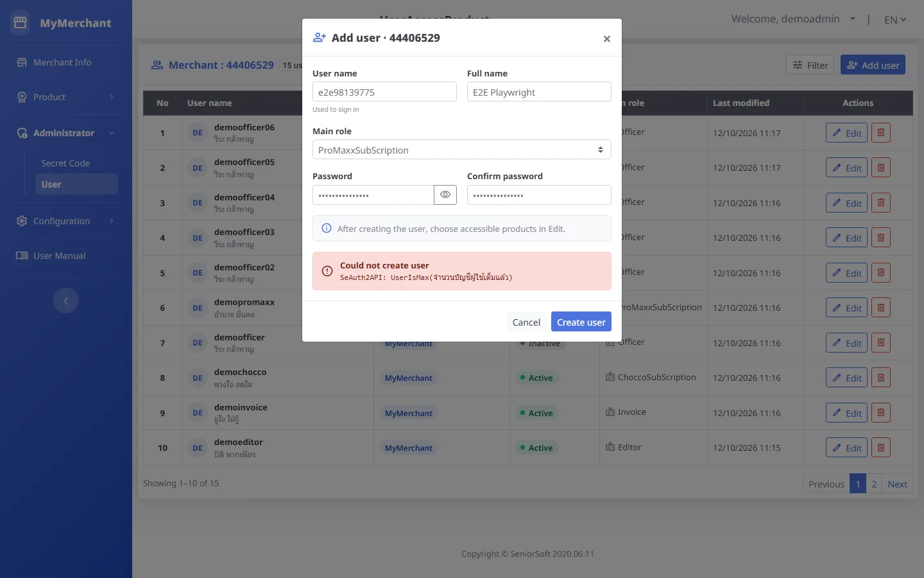Delete user demoofficer02 with trash icon

[881, 273]
